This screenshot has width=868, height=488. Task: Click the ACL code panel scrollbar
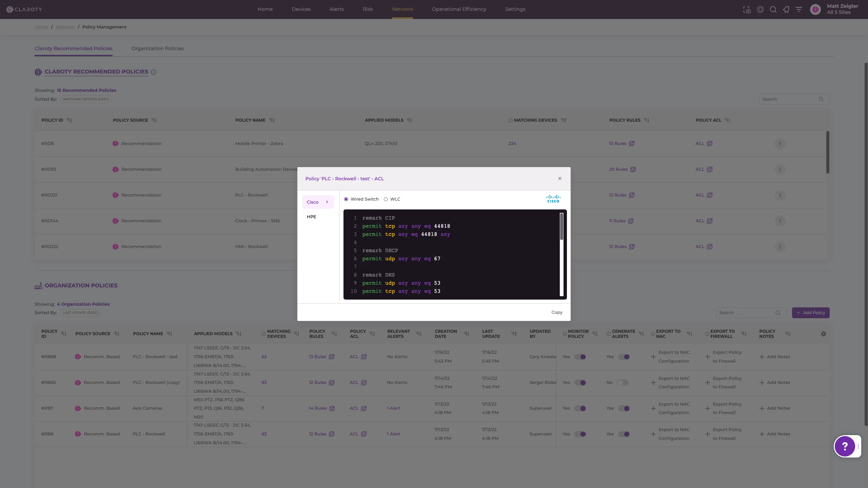(561, 226)
